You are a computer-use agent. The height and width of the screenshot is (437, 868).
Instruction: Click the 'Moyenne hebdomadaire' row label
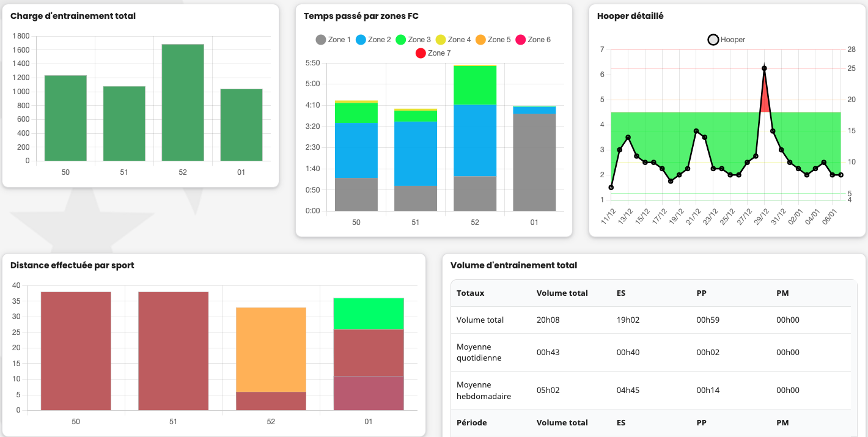484,391
